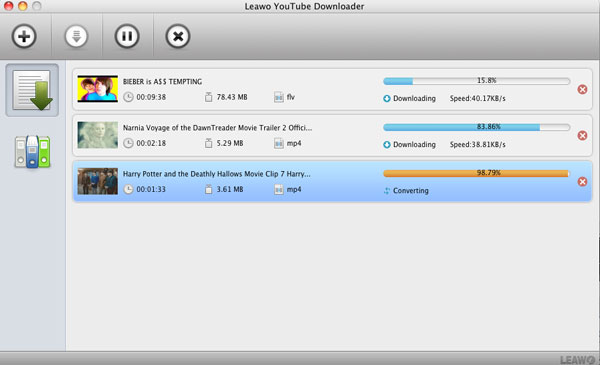Select the Narnia trailer thumbnail

pos(98,135)
